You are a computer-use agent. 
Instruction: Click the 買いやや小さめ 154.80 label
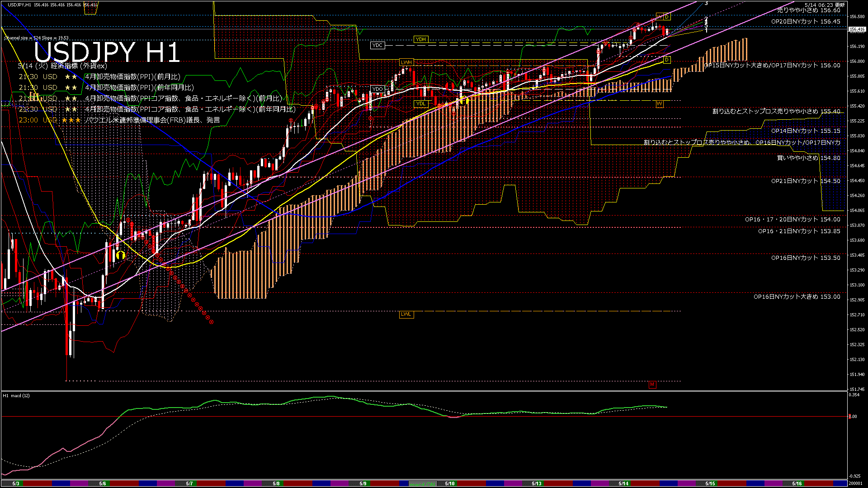tap(808, 158)
